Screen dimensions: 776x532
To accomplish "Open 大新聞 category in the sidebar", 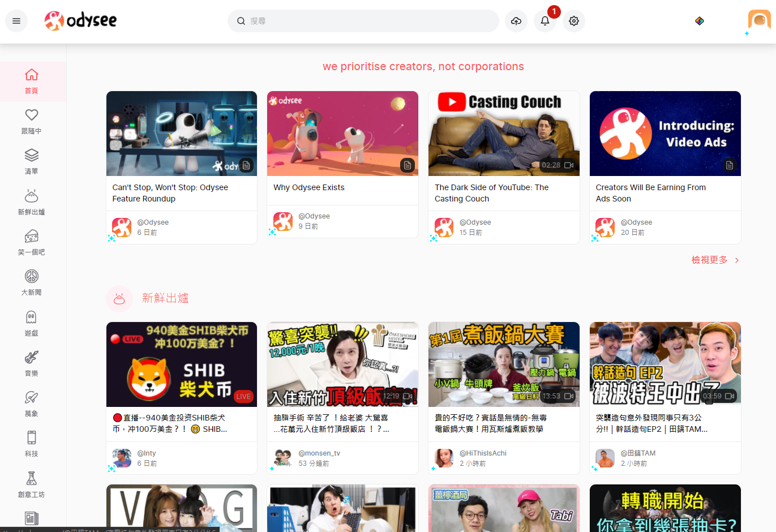I will point(32,284).
